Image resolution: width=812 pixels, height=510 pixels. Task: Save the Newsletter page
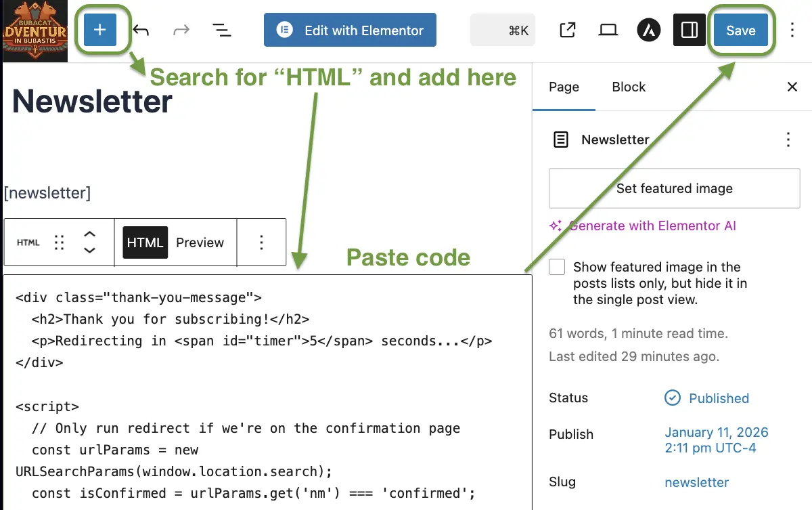click(740, 30)
